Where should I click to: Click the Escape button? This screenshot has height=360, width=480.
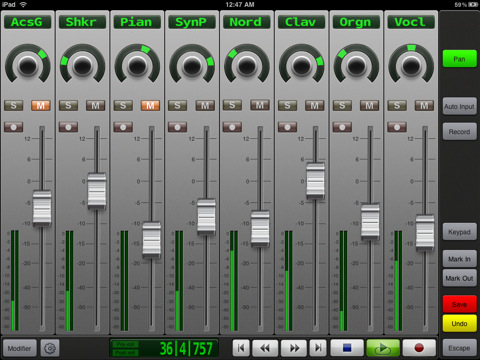459,348
